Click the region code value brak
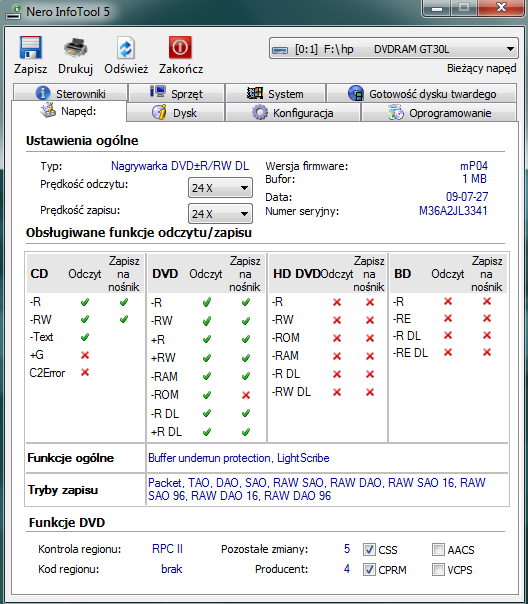The height and width of the screenshot is (604, 528). pyautogui.click(x=172, y=569)
